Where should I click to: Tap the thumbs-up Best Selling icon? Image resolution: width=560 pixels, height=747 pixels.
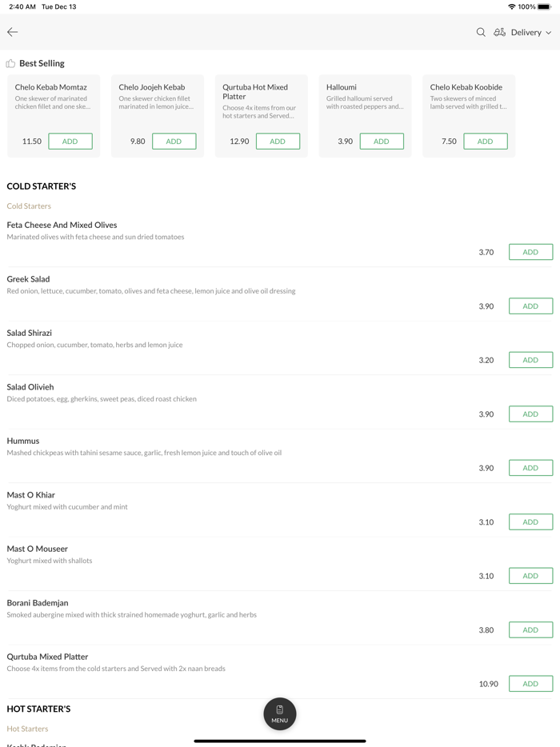pyautogui.click(x=10, y=63)
